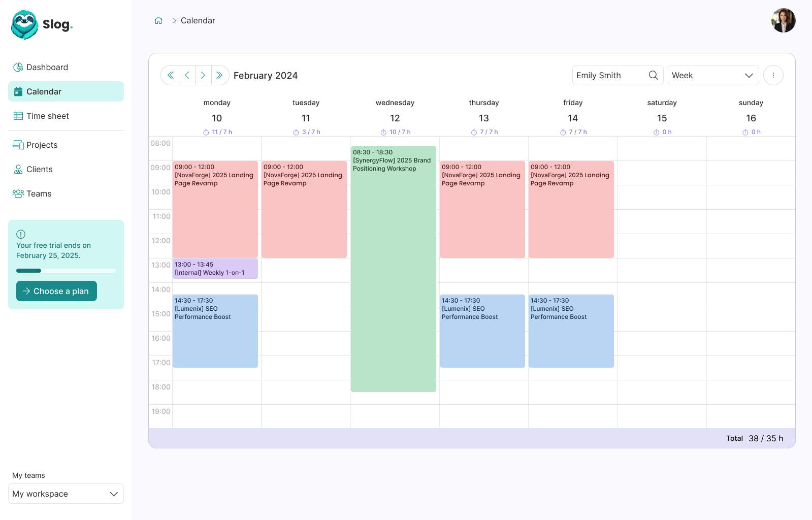Image resolution: width=812 pixels, height=520 pixels.
Task: Click the Calendar breadcrumb label
Action: [x=198, y=20]
